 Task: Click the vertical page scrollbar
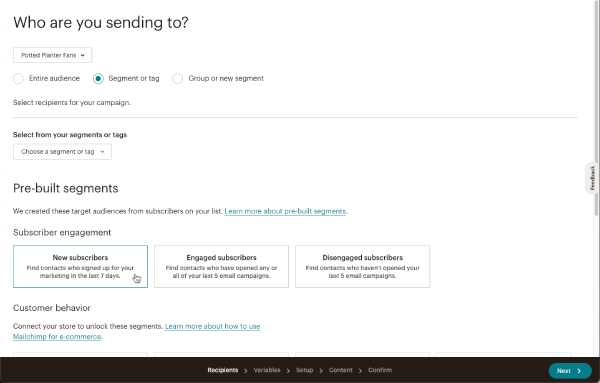click(597, 107)
